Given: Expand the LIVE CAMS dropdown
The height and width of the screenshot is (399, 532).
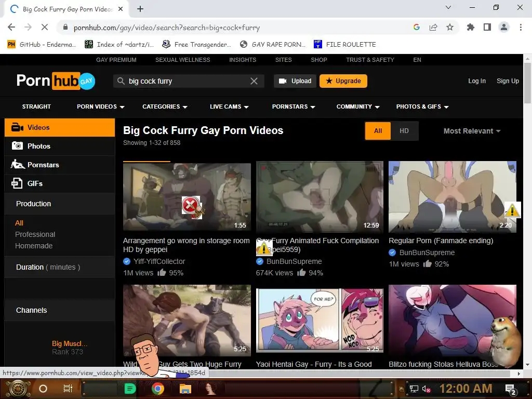Looking at the screenshot, I should coord(229,107).
